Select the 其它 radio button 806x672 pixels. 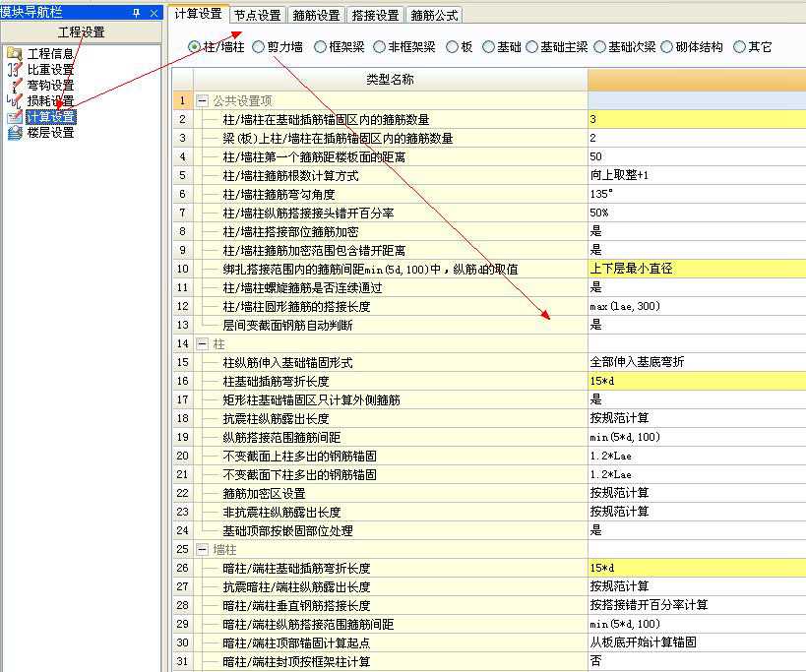739,47
